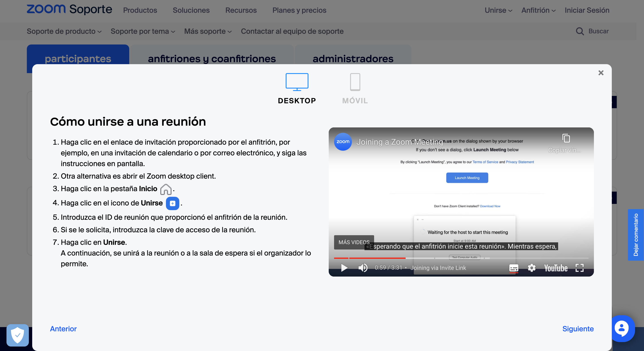Click the privacy shield icon
Screen dimensions: 644x351
tap(17, 335)
